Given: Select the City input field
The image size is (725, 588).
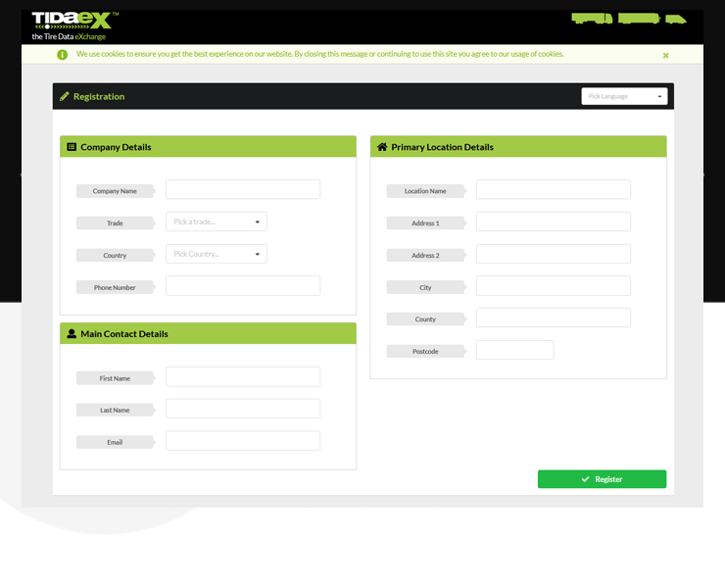Looking at the screenshot, I should (x=553, y=286).
